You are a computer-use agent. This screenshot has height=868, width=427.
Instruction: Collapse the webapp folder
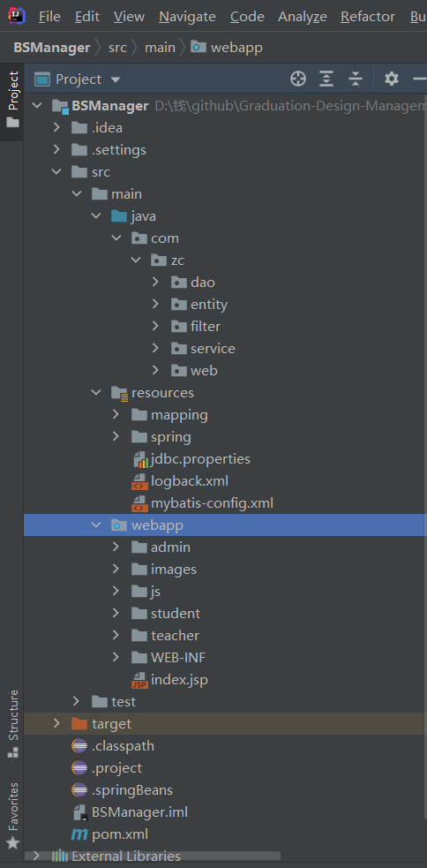96,525
